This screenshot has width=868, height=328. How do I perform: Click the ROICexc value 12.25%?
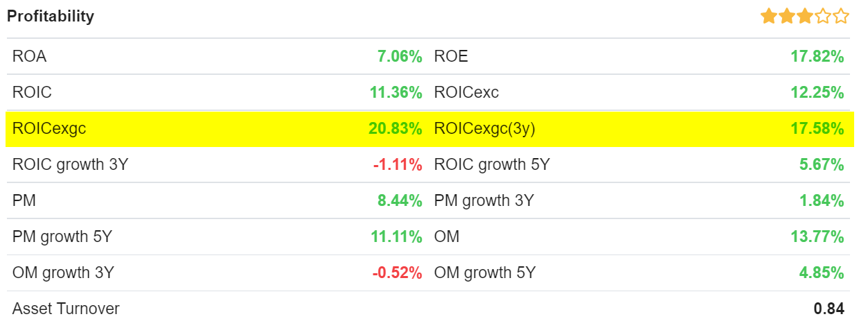pos(817,93)
